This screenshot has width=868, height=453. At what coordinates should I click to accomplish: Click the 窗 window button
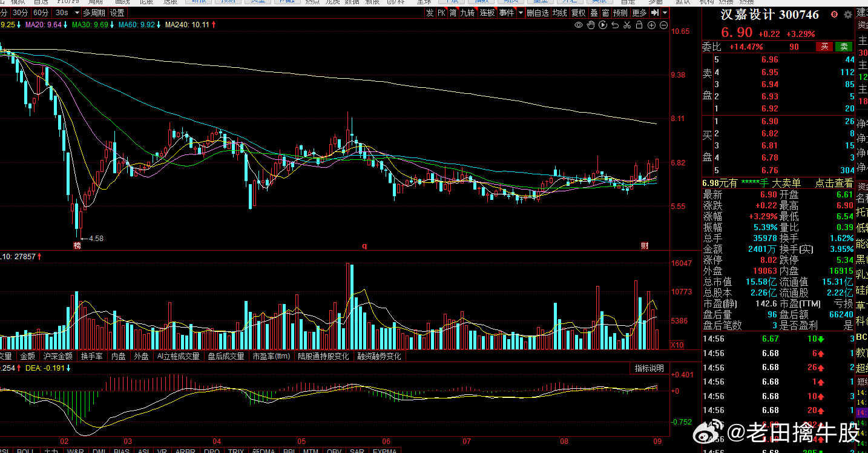(605, 13)
